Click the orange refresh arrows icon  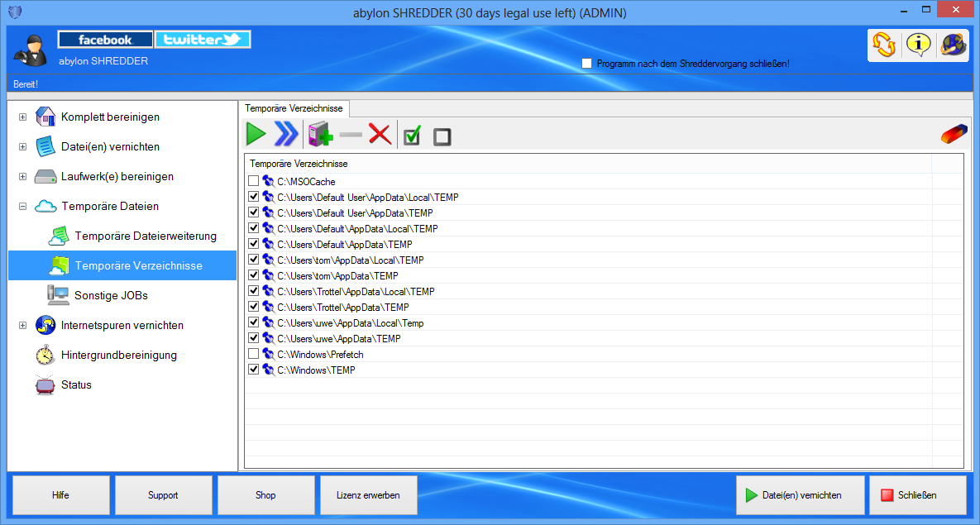[884, 45]
